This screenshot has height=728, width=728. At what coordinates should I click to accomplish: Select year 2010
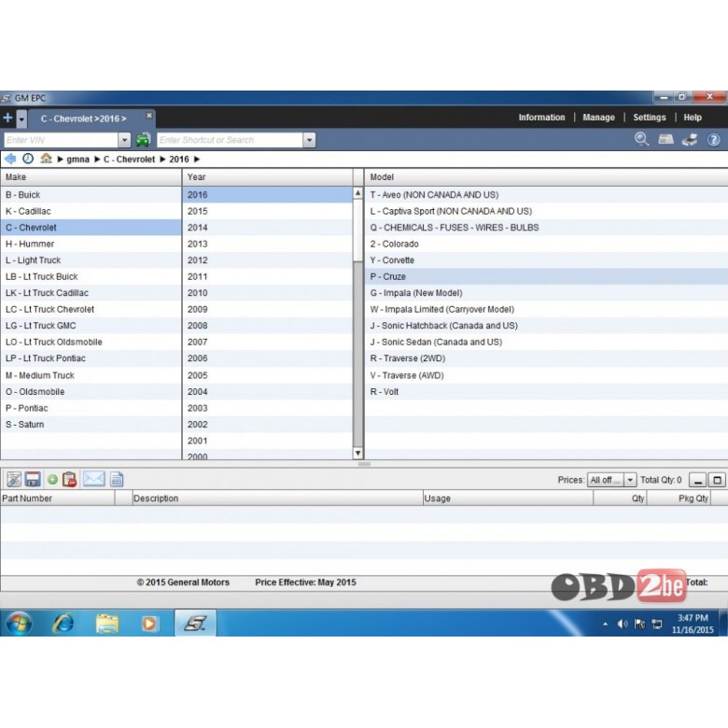tap(268, 293)
